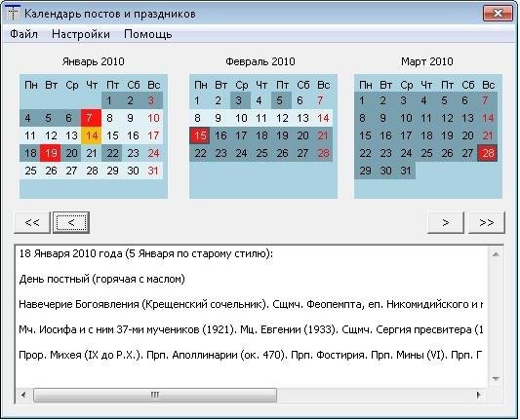
Task: Click the horizontal scrollbar thumb in description
Action: tap(155, 395)
